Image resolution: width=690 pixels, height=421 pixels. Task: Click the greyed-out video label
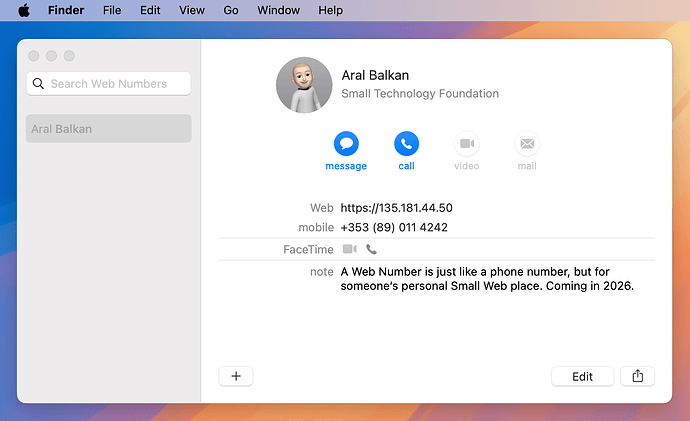coord(466,166)
